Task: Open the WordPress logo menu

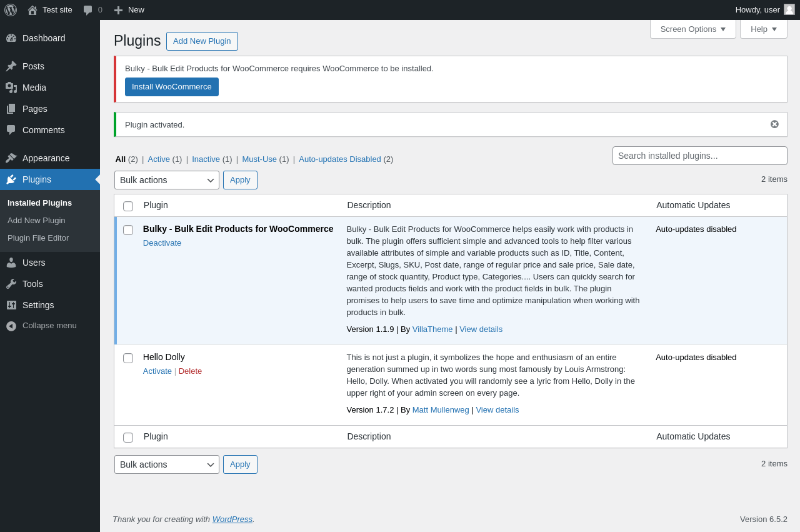Action: point(11,10)
